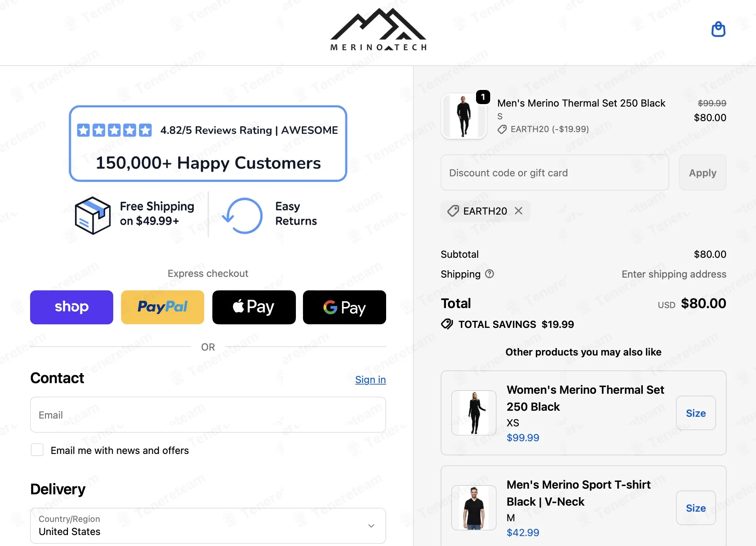Click the EARTH20 tag icon in the discount chip

click(x=453, y=211)
